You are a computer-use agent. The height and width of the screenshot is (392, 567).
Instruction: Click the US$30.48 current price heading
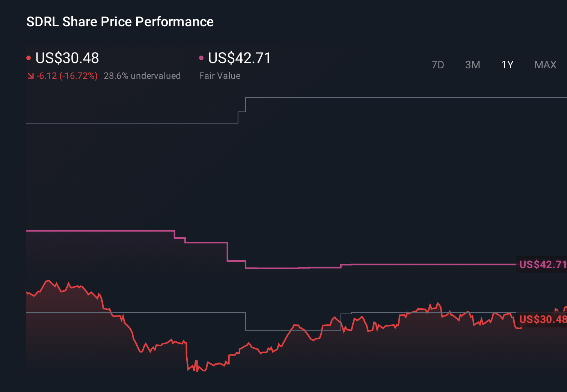pos(67,58)
